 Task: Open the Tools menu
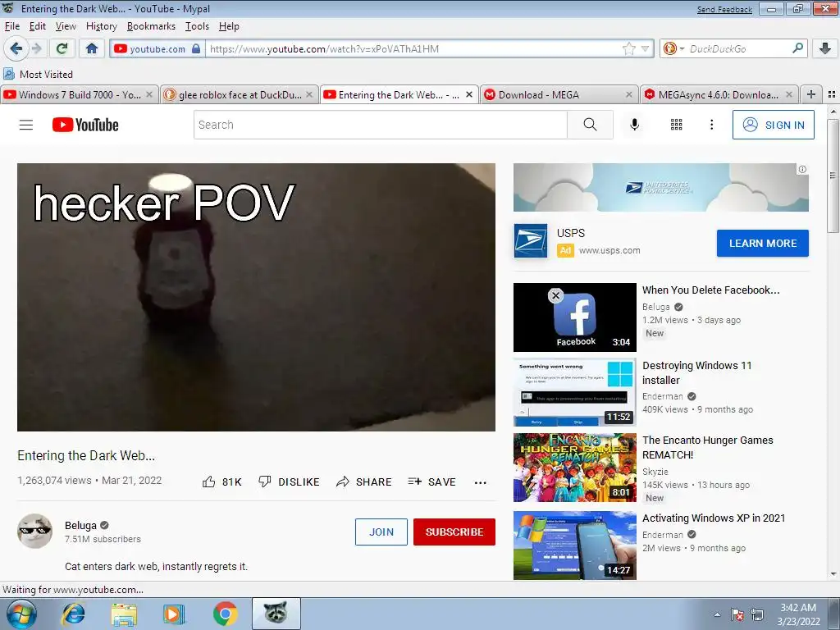tap(197, 26)
